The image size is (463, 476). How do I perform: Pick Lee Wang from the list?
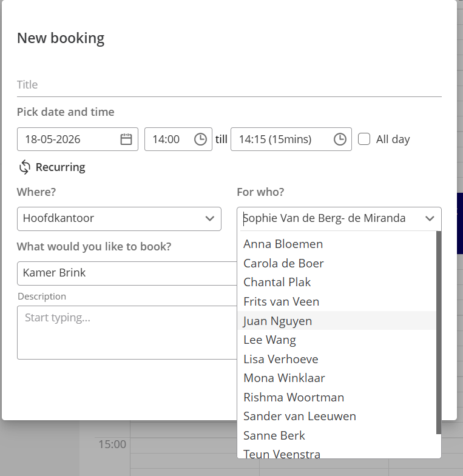point(337,340)
